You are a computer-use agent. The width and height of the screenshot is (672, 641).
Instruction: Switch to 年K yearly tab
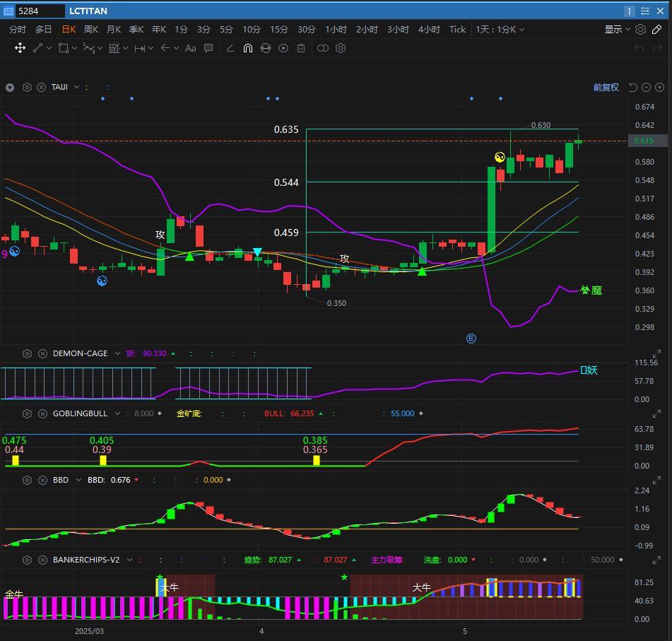click(159, 29)
